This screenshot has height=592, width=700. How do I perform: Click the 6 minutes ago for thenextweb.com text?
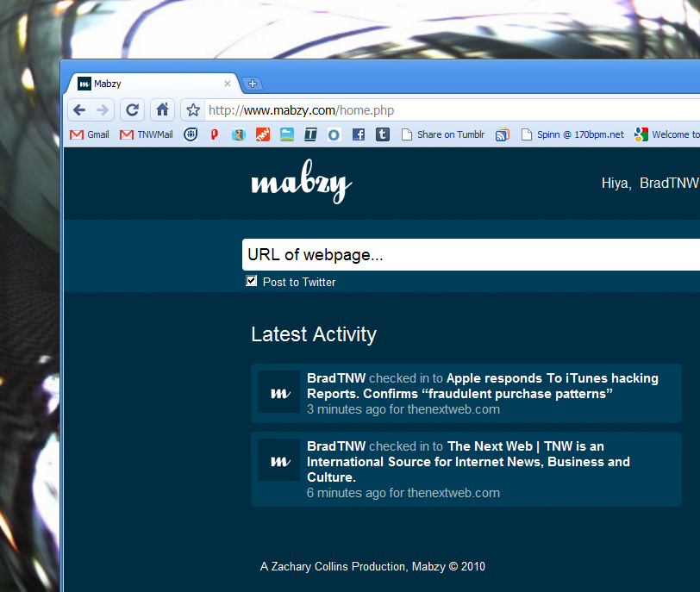[403, 493]
